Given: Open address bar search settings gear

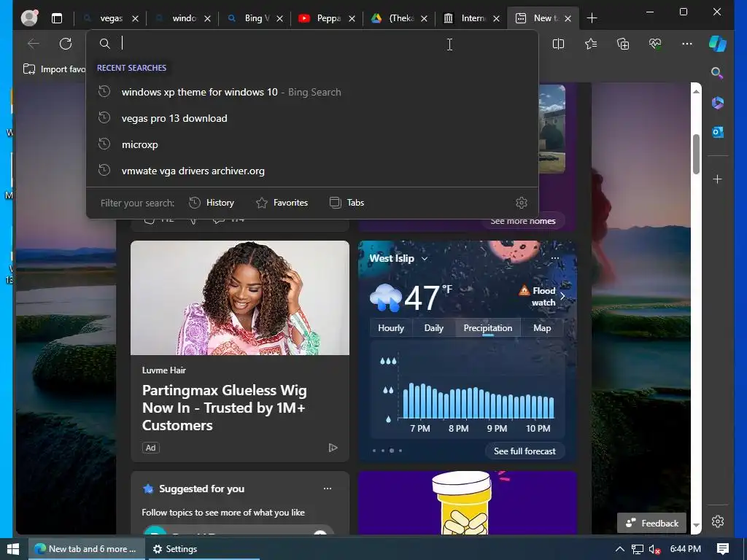Looking at the screenshot, I should (x=522, y=203).
